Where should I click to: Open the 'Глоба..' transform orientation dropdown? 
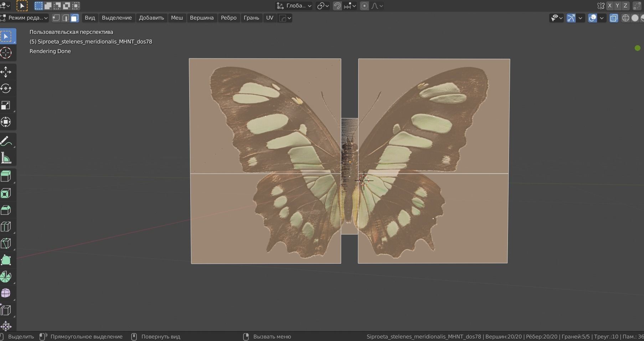click(294, 6)
